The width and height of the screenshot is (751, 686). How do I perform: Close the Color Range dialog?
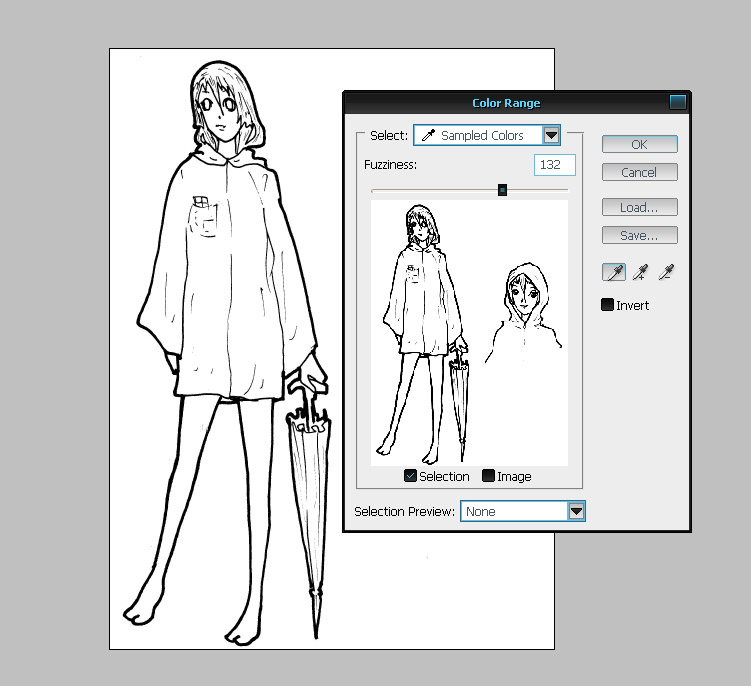point(677,102)
